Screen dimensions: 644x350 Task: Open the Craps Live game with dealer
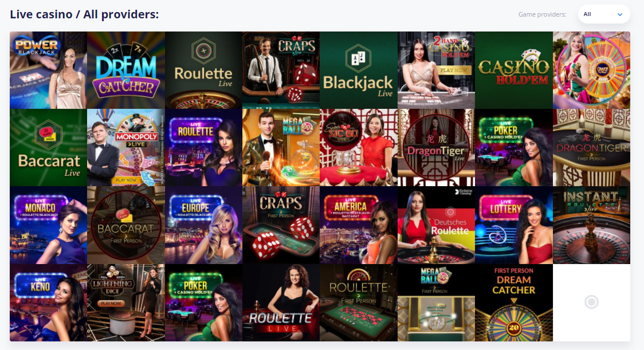pyautogui.click(x=281, y=70)
